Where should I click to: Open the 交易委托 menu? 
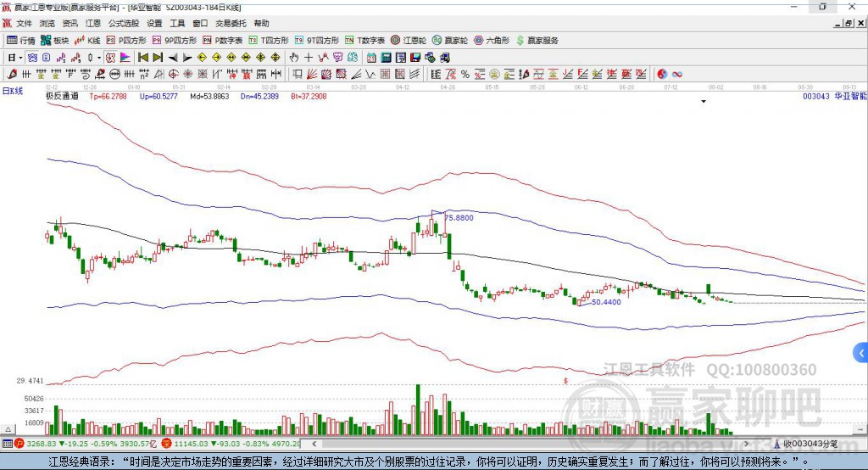click(231, 23)
